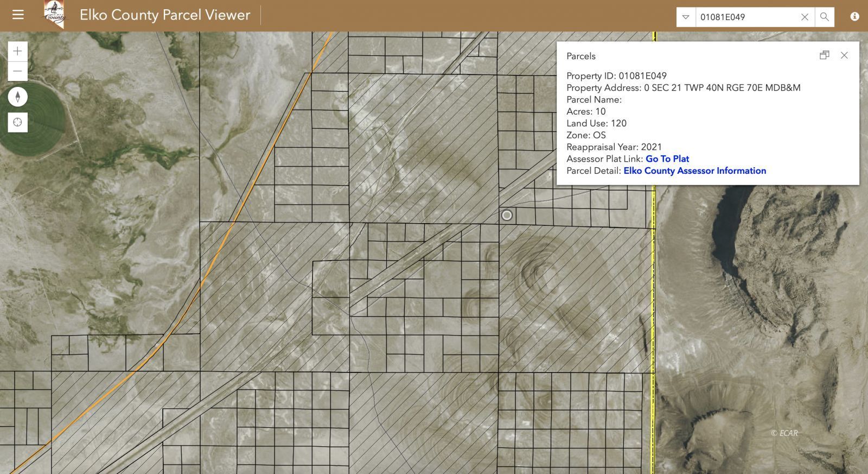
Task: Select the Property Address line text
Action: coord(684,88)
